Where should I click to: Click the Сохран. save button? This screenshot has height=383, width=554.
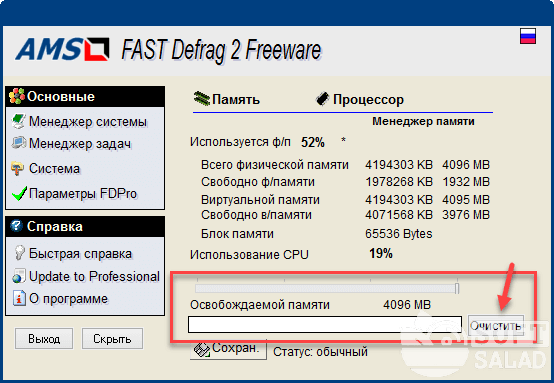point(228,349)
